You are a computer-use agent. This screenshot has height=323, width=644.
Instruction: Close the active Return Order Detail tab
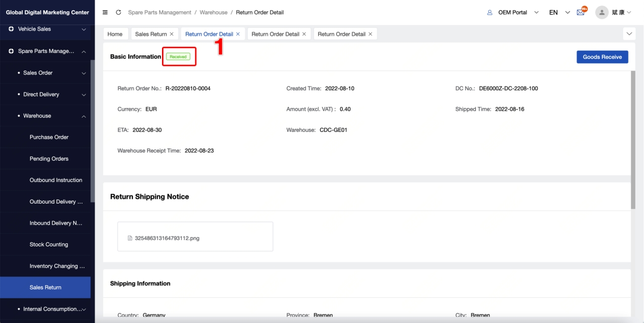tap(238, 34)
